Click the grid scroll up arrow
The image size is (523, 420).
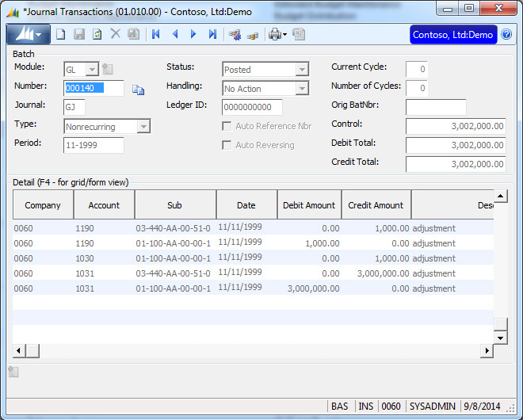(500, 197)
